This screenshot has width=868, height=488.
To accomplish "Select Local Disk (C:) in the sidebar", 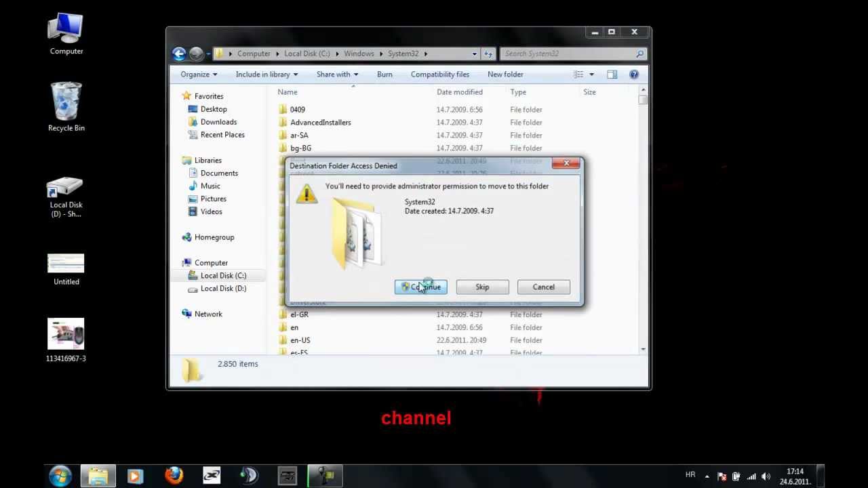I will [x=223, y=275].
